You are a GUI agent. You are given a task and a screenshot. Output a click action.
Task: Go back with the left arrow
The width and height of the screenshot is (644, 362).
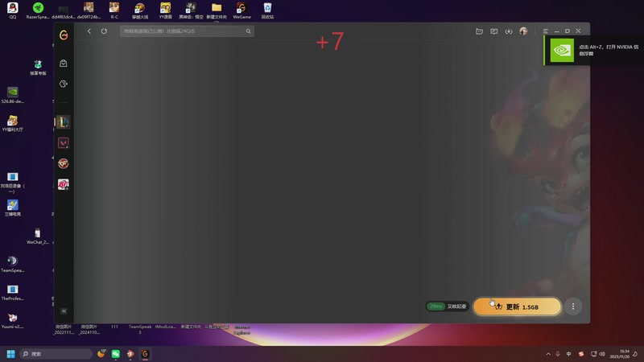point(89,31)
